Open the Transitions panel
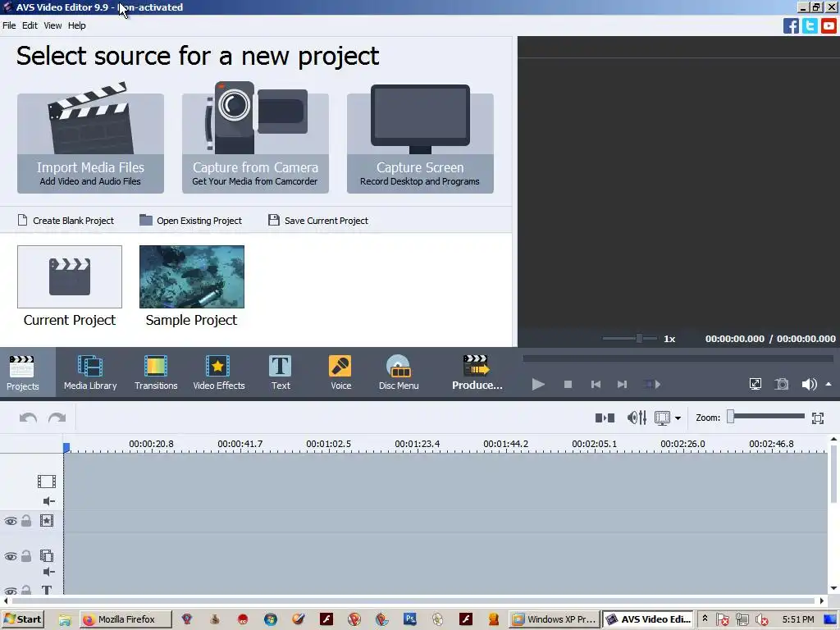The image size is (840, 630). pyautogui.click(x=156, y=372)
